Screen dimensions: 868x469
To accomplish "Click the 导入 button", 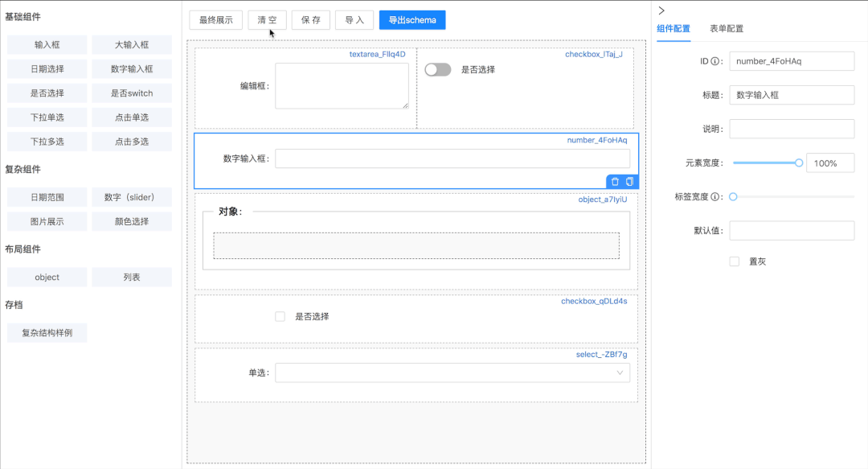I will [354, 19].
